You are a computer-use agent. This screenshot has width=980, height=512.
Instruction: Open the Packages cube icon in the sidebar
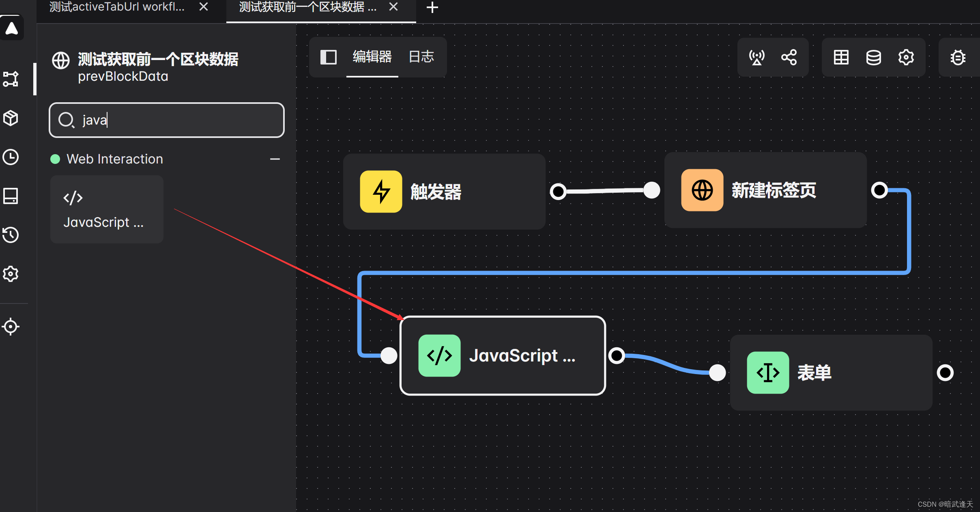coord(11,118)
